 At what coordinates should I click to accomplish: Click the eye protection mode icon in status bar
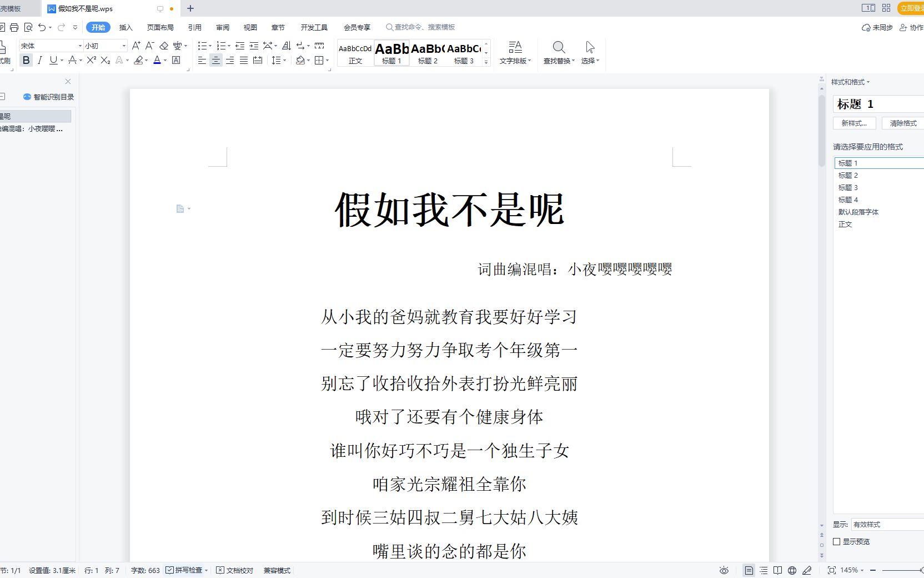(724, 570)
